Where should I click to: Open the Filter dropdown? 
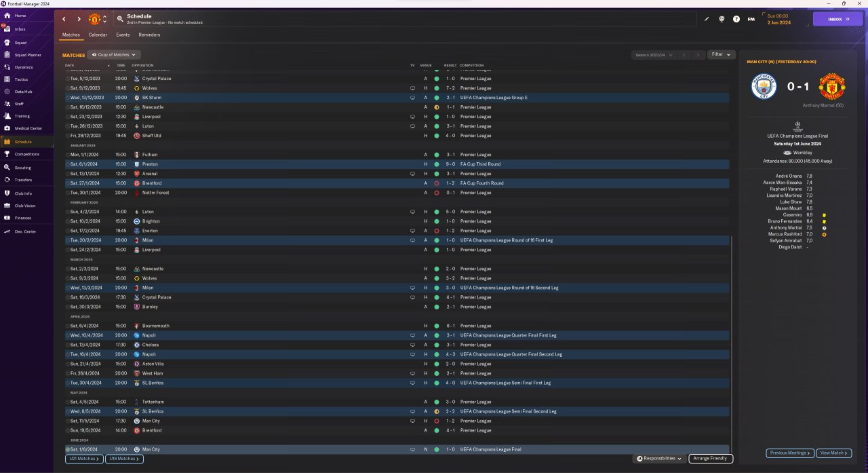722,54
